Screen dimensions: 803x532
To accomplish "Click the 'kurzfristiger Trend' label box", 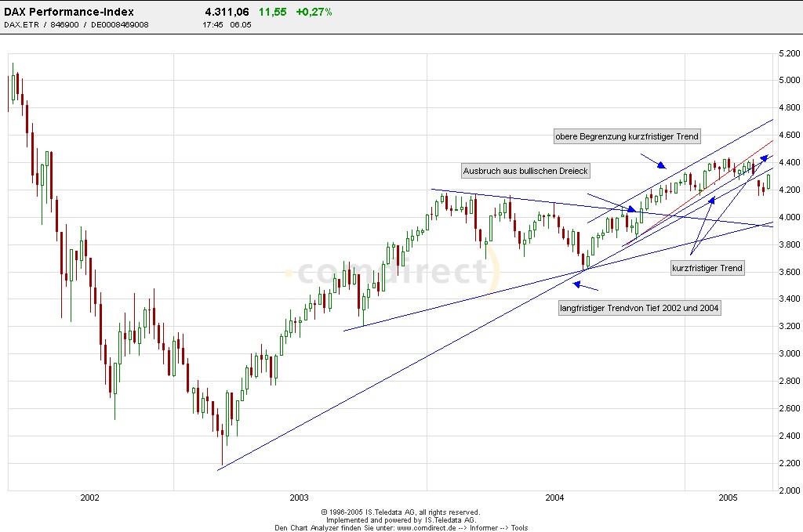I will click(707, 268).
